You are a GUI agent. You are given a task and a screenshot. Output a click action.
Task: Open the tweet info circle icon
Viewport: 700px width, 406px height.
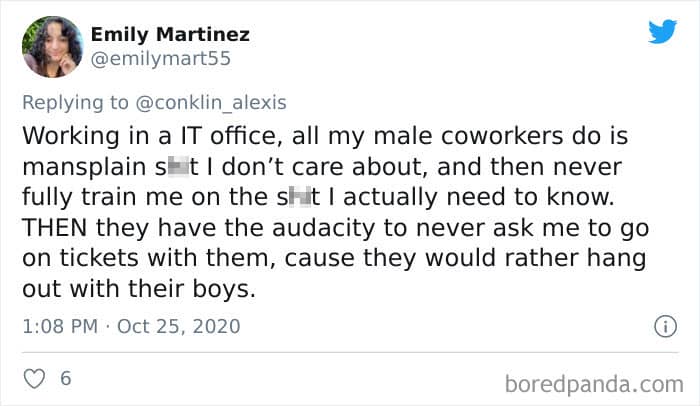pos(662,326)
